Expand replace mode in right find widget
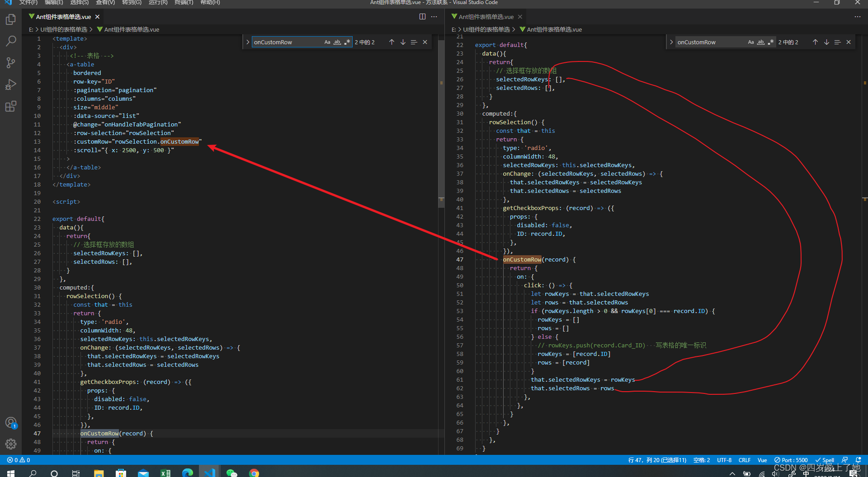This screenshot has width=868, height=477. pyautogui.click(x=671, y=42)
